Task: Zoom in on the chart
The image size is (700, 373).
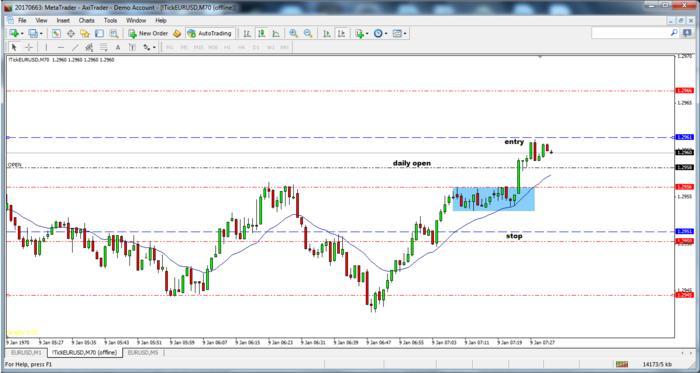Action: tap(293, 33)
